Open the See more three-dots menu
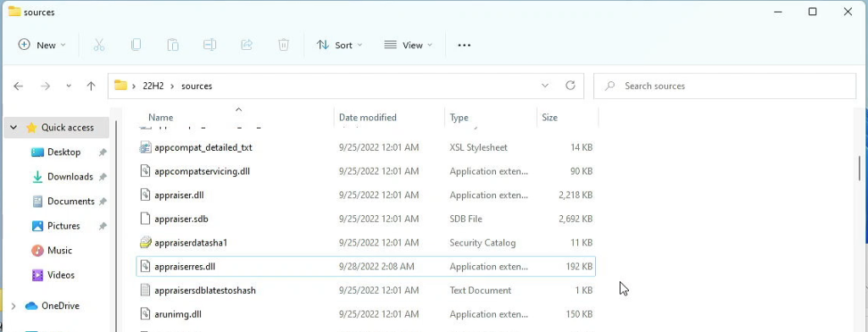The image size is (868, 332). pos(465,46)
